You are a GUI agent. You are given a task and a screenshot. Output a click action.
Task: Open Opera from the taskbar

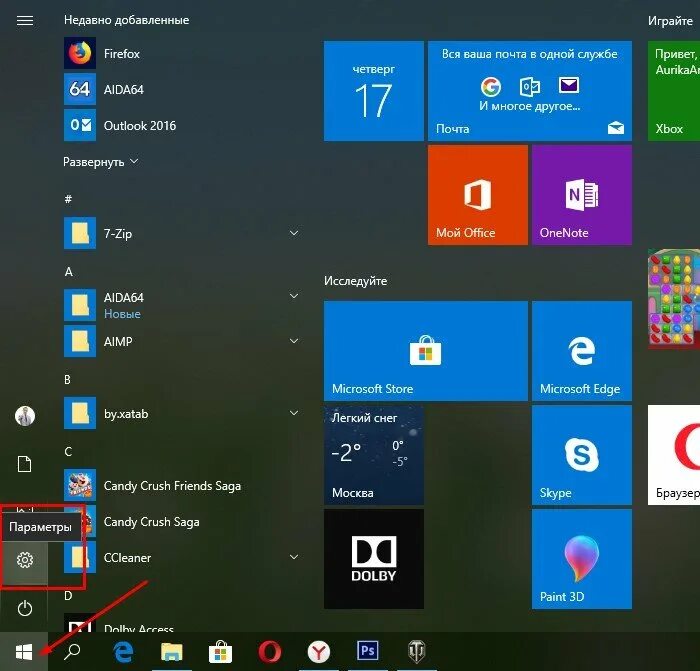pyautogui.click(x=270, y=652)
